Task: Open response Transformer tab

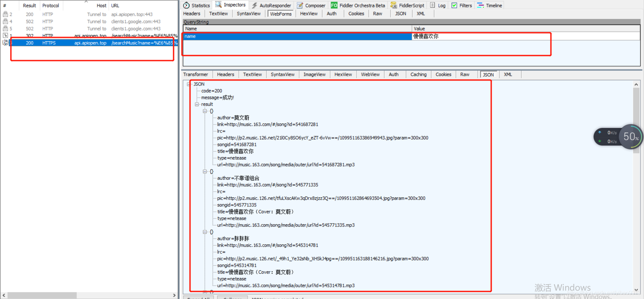Action: tap(196, 74)
